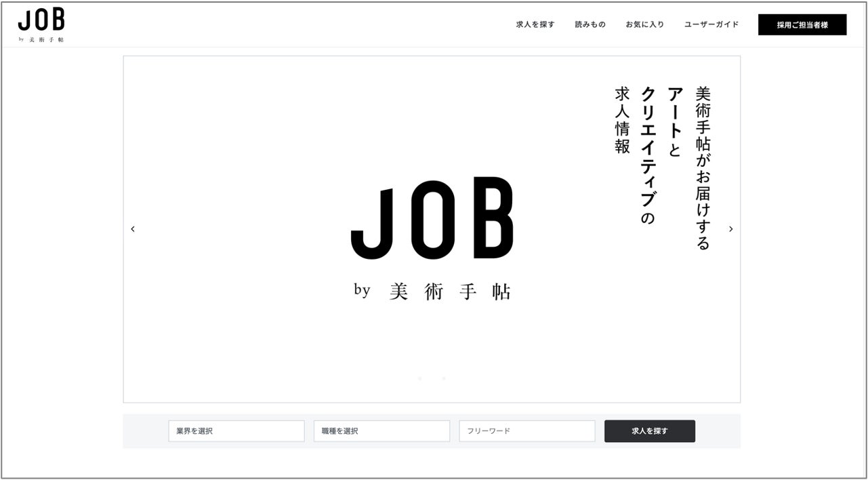The width and height of the screenshot is (868, 480).
Task: Select the first carousel pagination dot
Action: pyautogui.click(x=419, y=378)
